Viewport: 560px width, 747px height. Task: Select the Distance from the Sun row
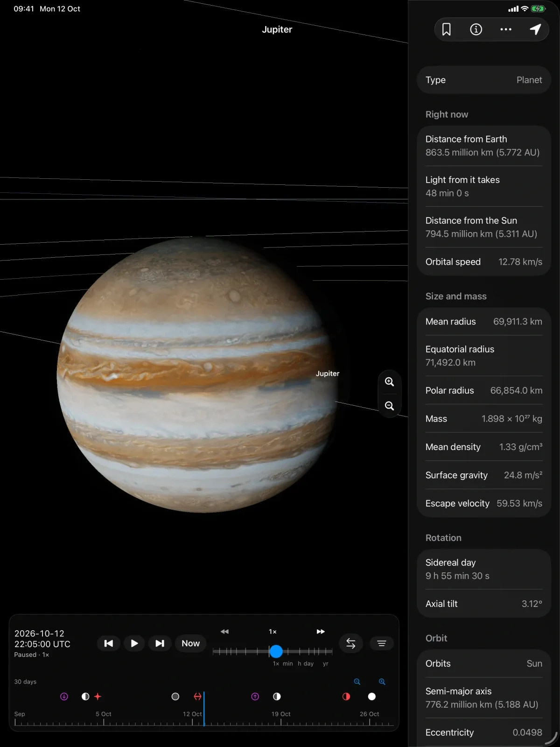point(484,227)
